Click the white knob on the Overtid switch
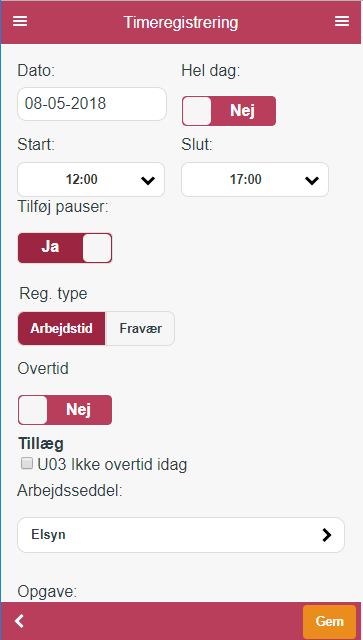The height and width of the screenshot is (640, 363). (x=33, y=410)
